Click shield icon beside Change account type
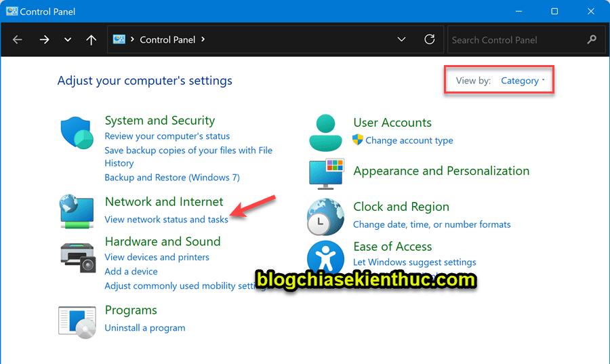 (x=357, y=140)
